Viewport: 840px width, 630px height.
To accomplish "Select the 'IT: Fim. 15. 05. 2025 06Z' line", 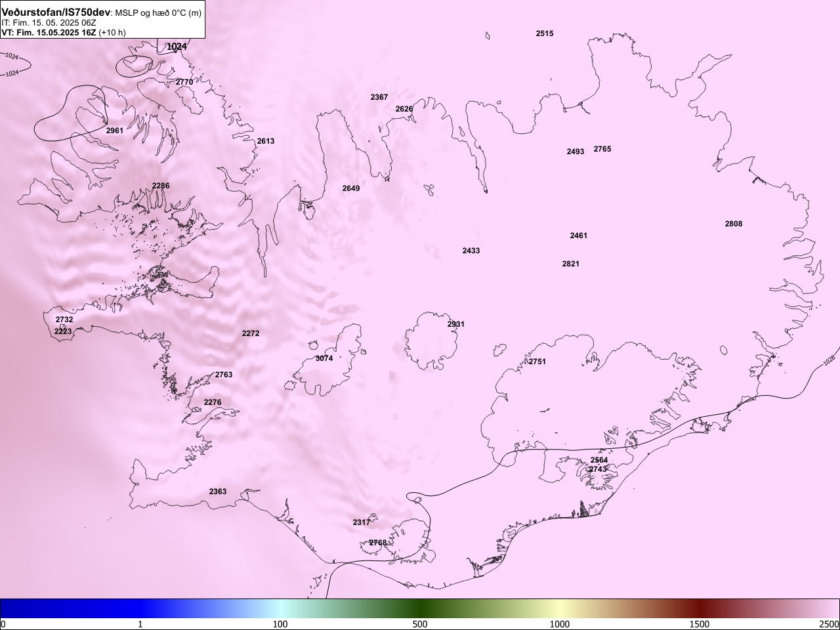I will click(x=49, y=22).
